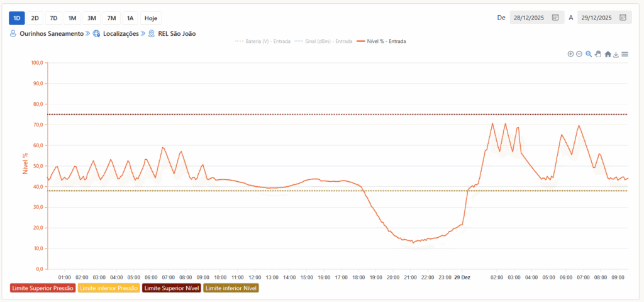The image size is (644, 302).
Task: Click the chart zoom out minus icon
Action: (579, 54)
